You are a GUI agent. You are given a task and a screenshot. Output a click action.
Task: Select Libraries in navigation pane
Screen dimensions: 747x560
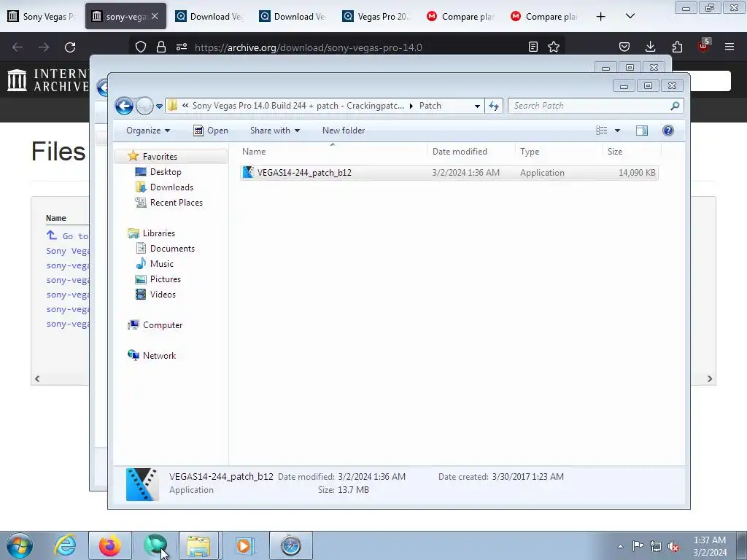click(x=158, y=233)
